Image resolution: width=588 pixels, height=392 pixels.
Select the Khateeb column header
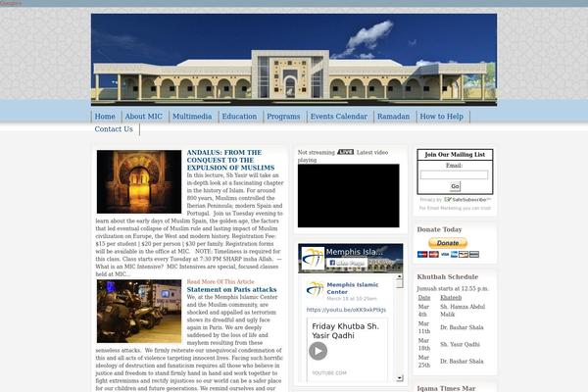pyautogui.click(x=451, y=298)
